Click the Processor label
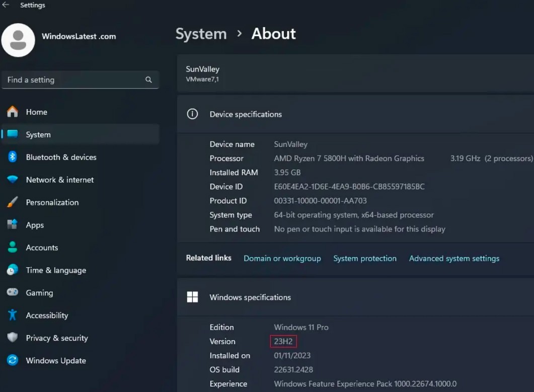The height and width of the screenshot is (392, 534). pos(226,159)
